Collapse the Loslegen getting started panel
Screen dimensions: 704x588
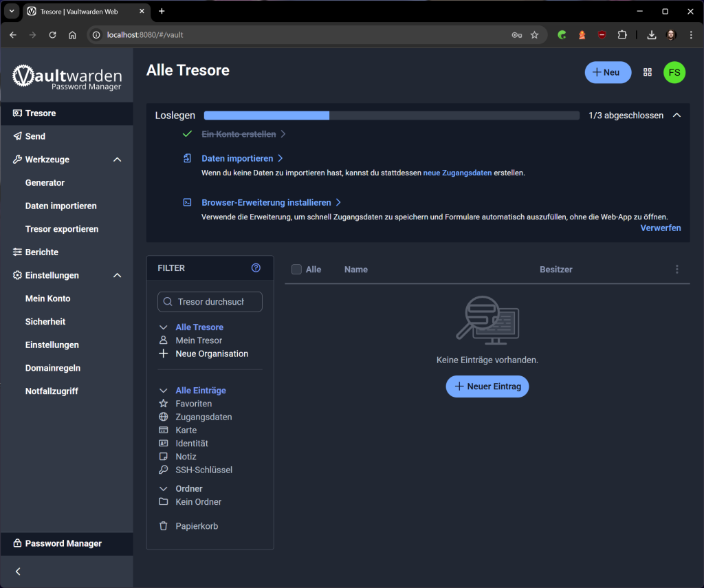pos(676,116)
